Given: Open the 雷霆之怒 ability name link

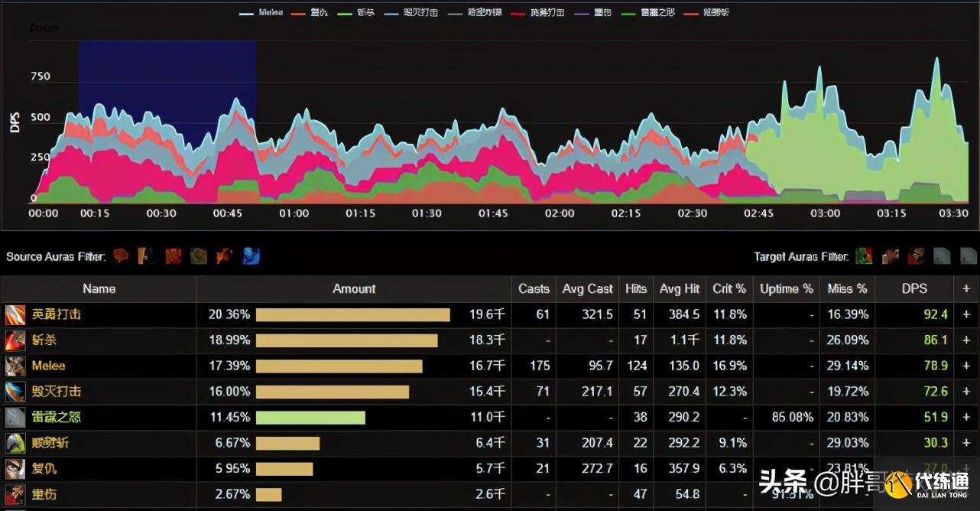Looking at the screenshot, I should (x=57, y=417).
